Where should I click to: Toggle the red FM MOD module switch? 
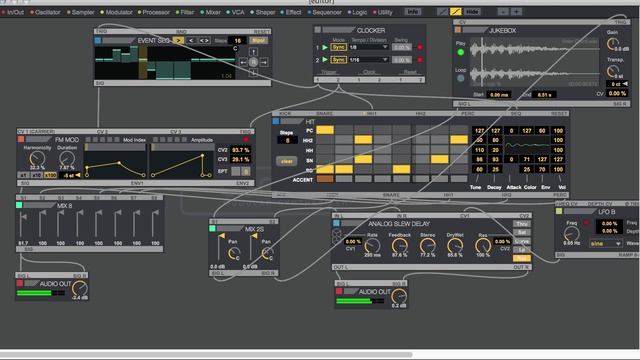[x=21, y=140]
